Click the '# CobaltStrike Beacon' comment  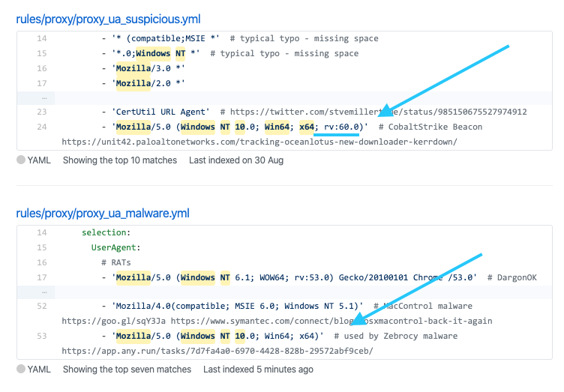pyautogui.click(x=430, y=127)
